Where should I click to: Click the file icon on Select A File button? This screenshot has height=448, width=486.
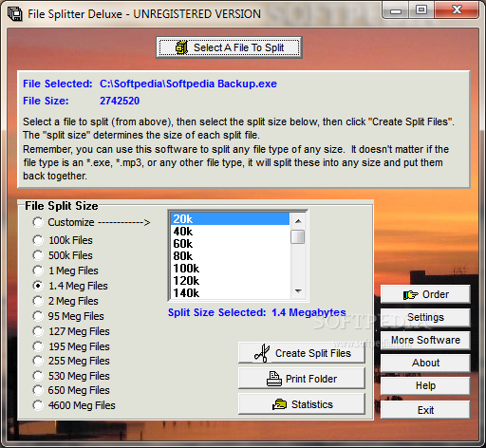pos(181,47)
